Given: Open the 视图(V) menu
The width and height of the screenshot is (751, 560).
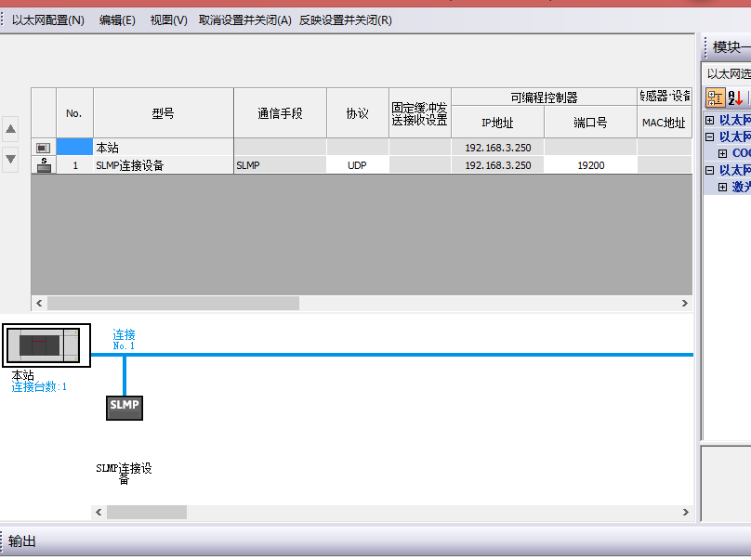Looking at the screenshot, I should coord(168,20).
